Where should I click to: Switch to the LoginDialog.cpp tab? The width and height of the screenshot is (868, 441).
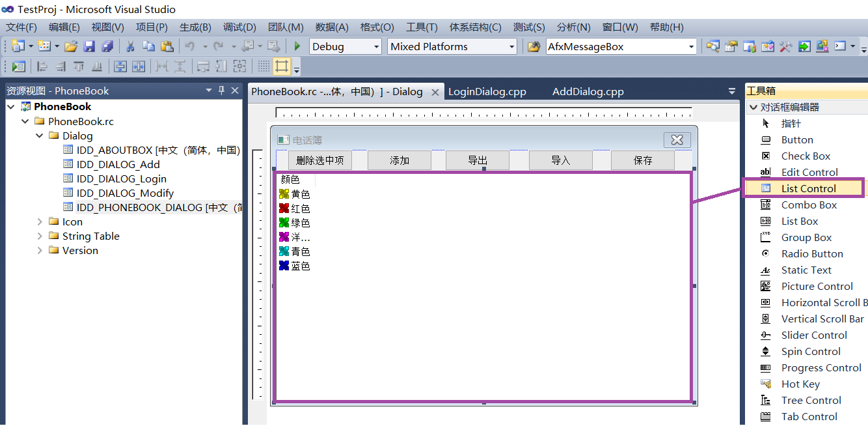coord(487,91)
